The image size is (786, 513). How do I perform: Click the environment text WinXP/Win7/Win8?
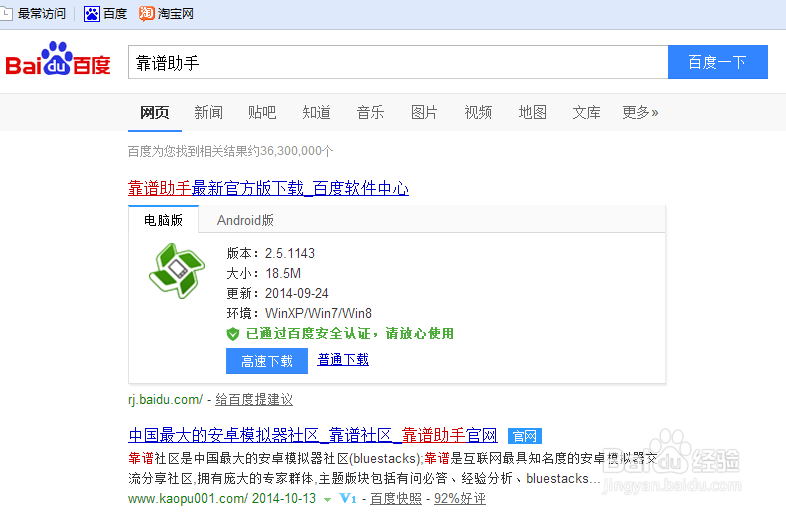coord(318,313)
